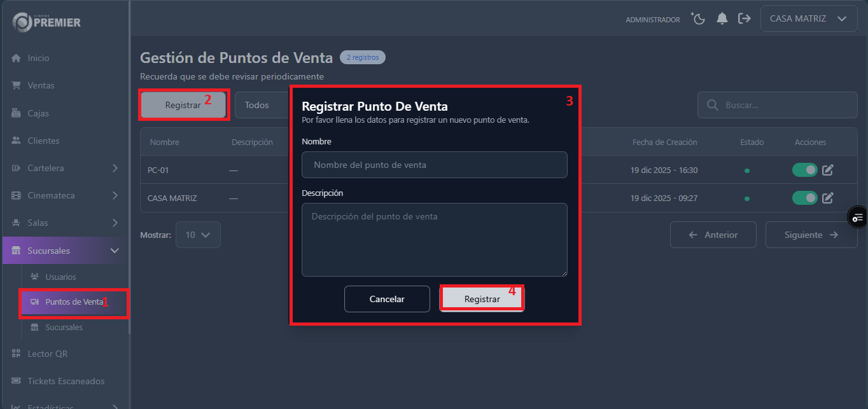Screen dimensions: 868x409
Task: Click the Nombre del punto de venta field
Action: (x=435, y=164)
